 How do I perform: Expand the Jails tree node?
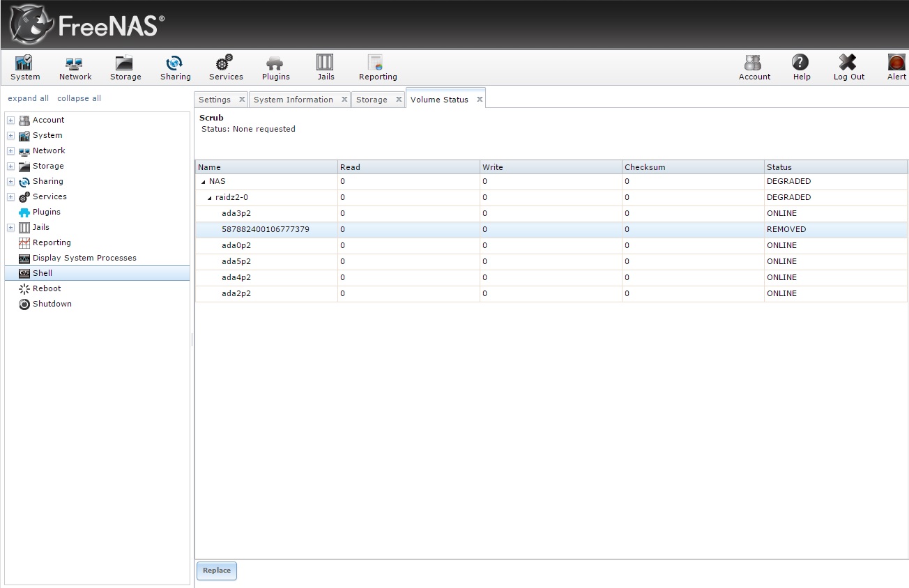pyautogui.click(x=10, y=227)
